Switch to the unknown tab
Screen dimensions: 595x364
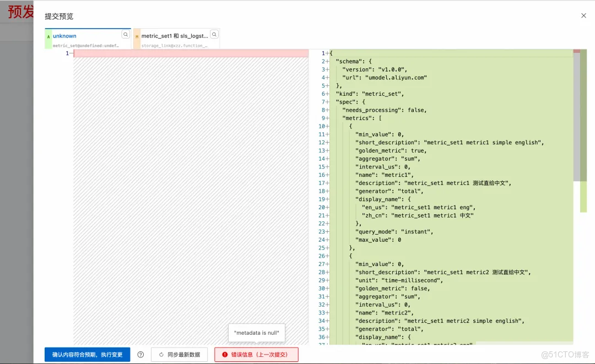coord(63,35)
